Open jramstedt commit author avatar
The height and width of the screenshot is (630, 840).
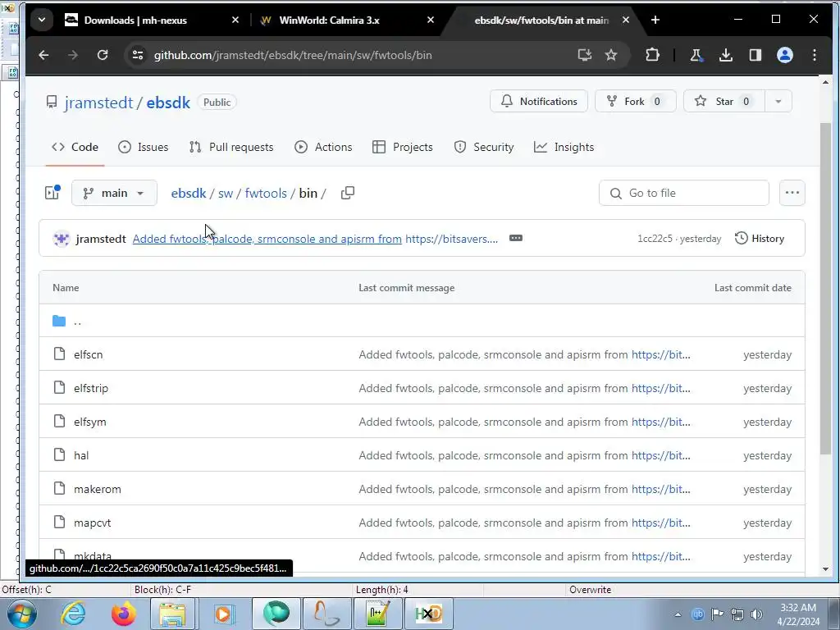tap(62, 239)
